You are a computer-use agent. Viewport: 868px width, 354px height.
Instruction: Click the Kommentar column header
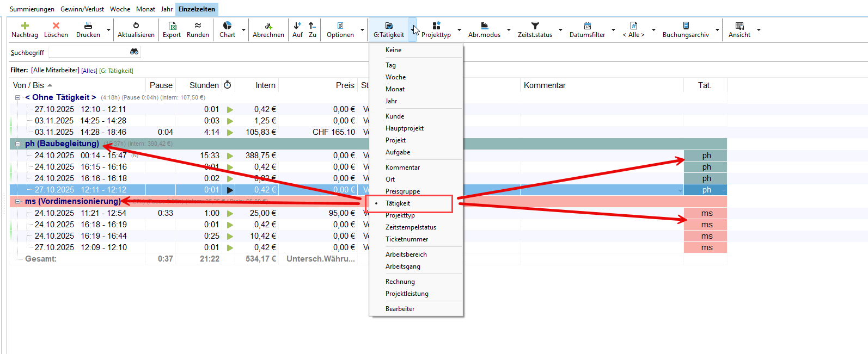(545, 85)
